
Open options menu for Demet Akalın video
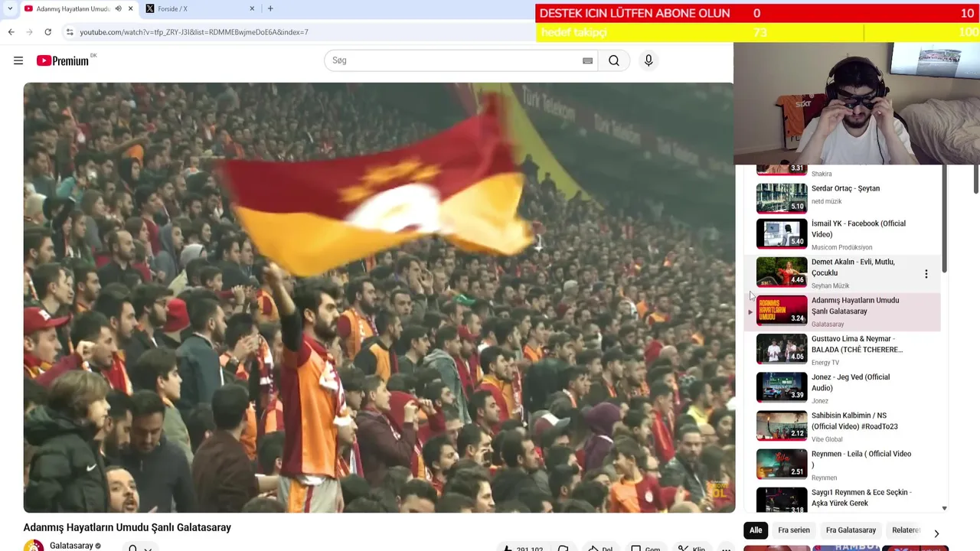pyautogui.click(x=926, y=273)
